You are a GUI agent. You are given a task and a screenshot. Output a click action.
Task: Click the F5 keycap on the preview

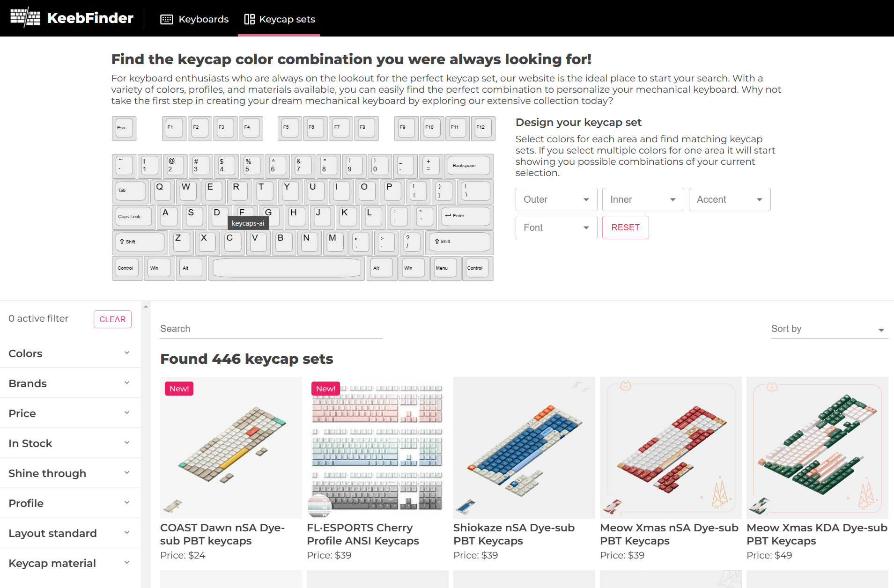click(x=290, y=128)
